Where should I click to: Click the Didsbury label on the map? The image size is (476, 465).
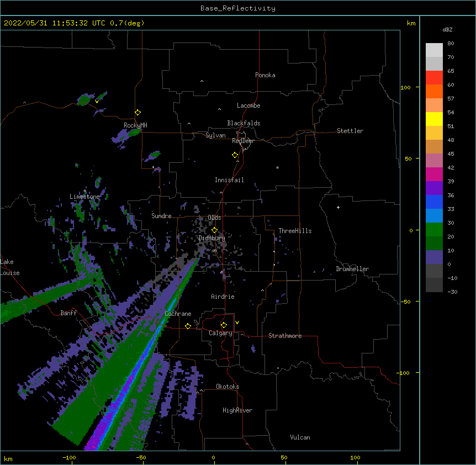[211, 238]
